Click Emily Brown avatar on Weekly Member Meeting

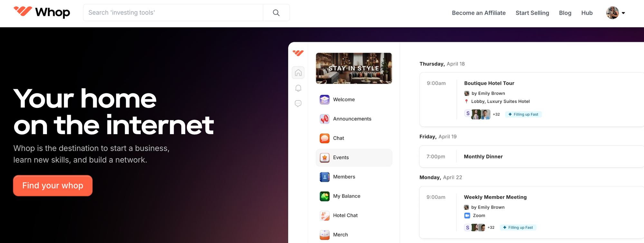(466, 207)
